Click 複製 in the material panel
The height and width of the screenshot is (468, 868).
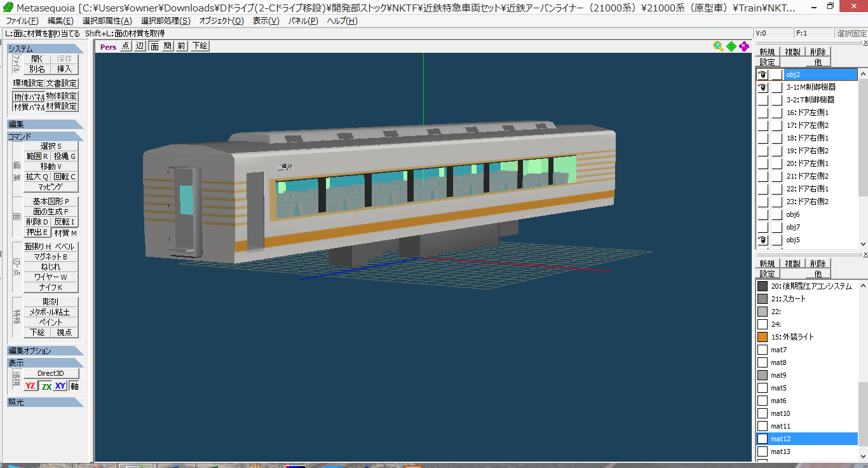pos(792,263)
